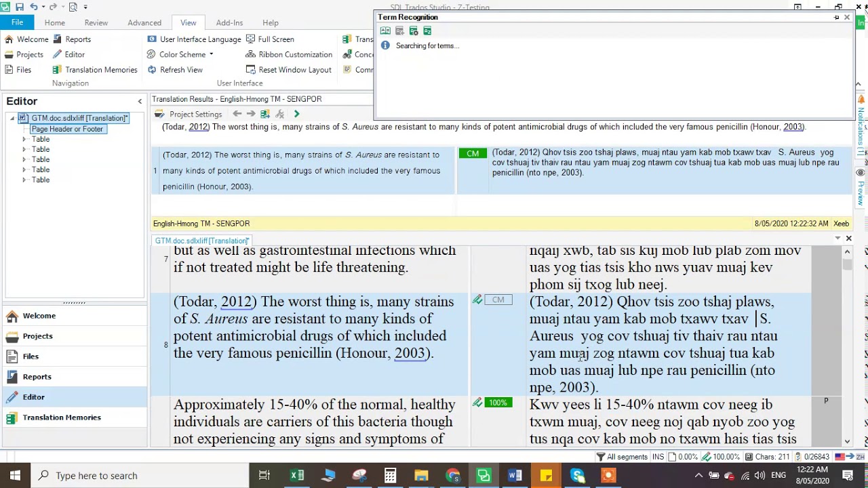Click Project Termbase Settings icon in Term Recognition
Viewport: 868px width, 488px height.
coord(414,30)
